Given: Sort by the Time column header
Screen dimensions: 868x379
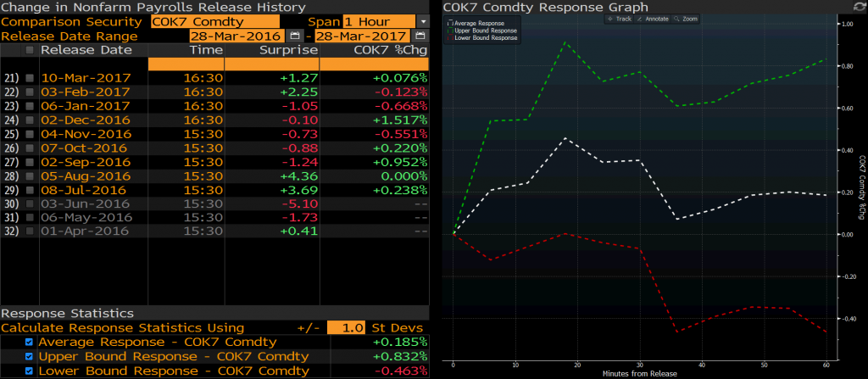Looking at the screenshot, I should [x=206, y=50].
